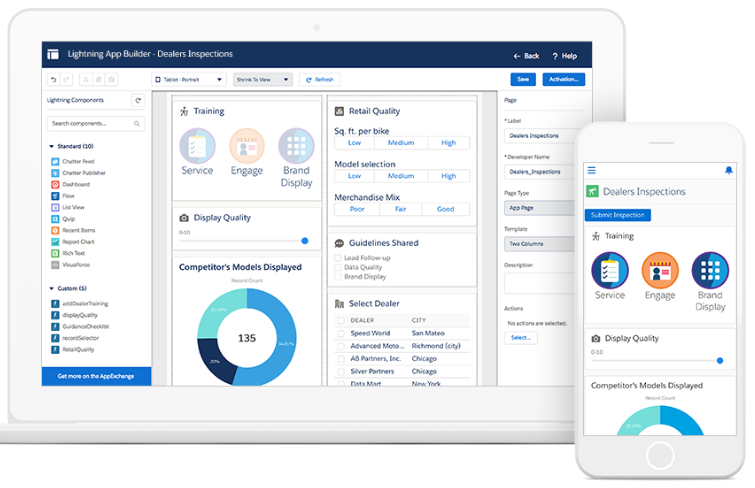This screenshot has height=488, width=755.
Task: Tap the Brand Display icon on the phone
Action: pyautogui.click(x=710, y=270)
